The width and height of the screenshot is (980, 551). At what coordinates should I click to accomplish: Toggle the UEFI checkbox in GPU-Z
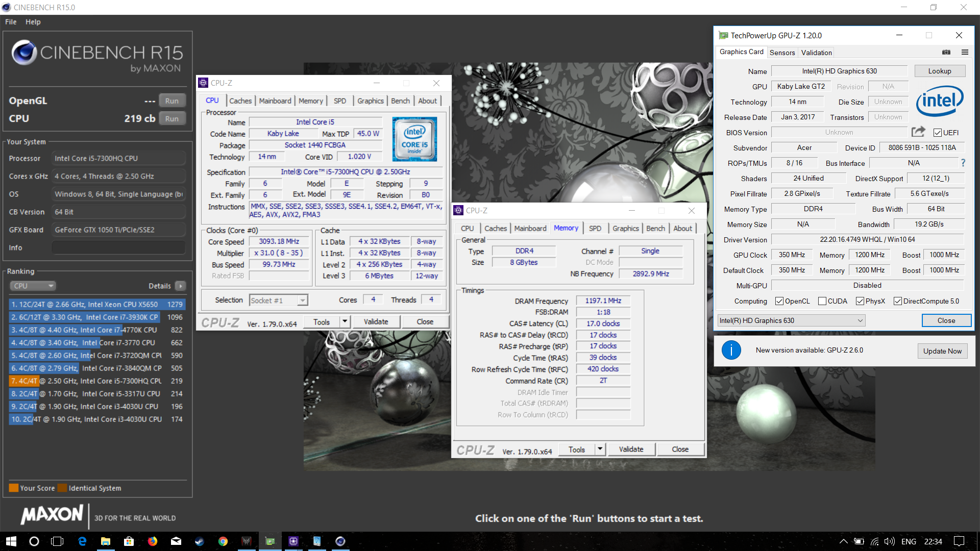[938, 133]
